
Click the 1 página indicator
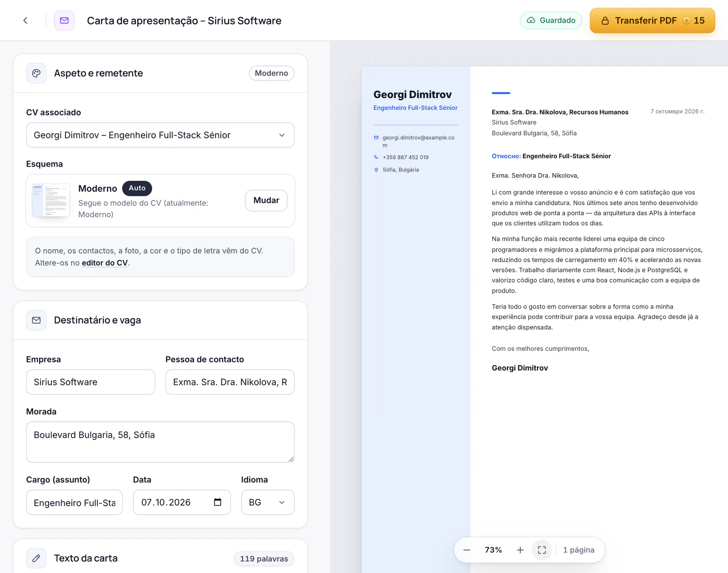[x=579, y=550]
